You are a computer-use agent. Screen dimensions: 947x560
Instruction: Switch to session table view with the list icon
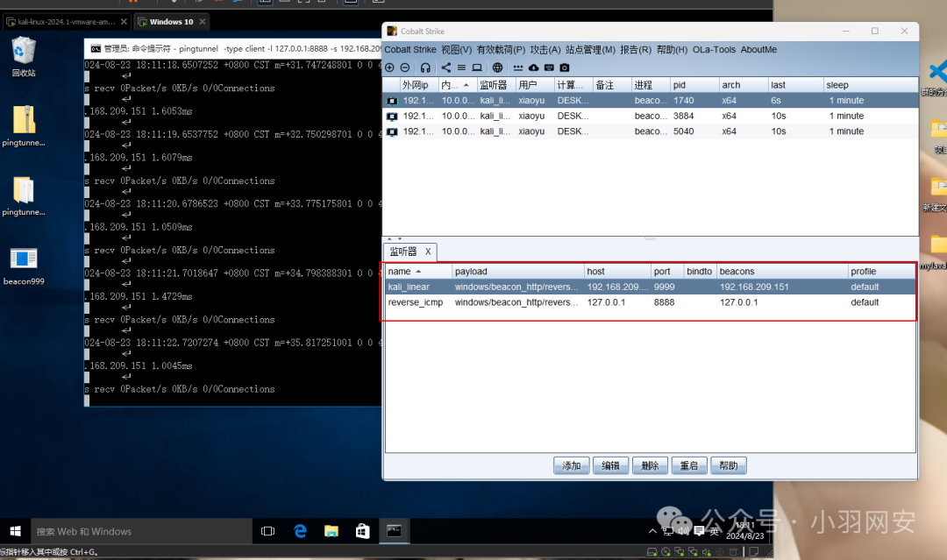[461, 67]
